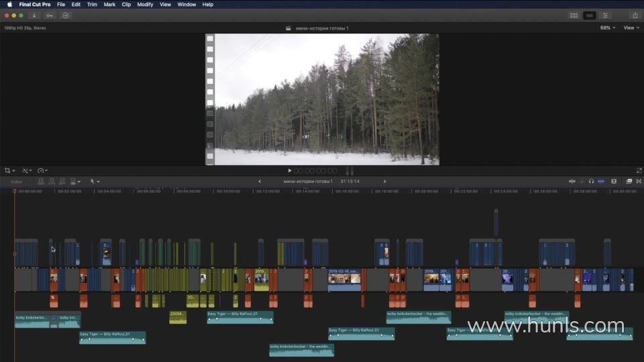Image resolution: width=644 pixels, height=362 pixels.
Task: Toggle timeline snapping
Action: (x=601, y=182)
